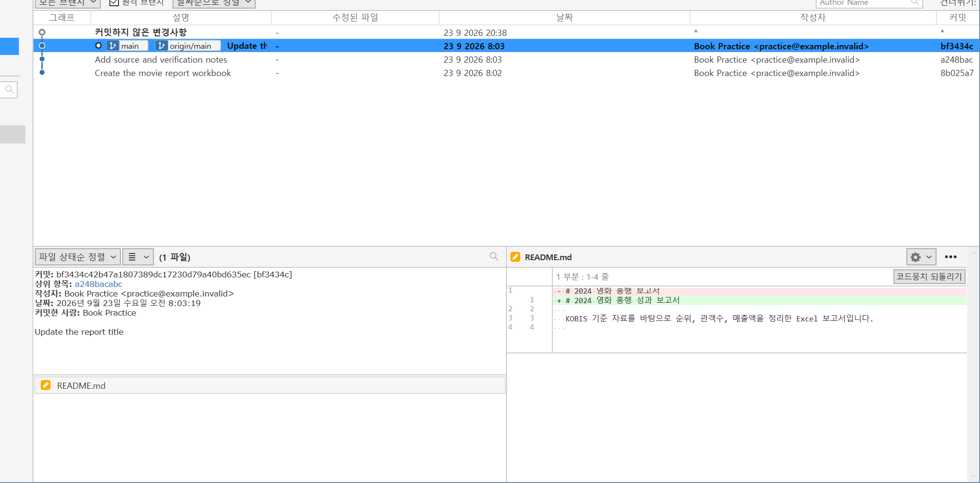
Task: Click the 설명 column header
Action: click(x=181, y=18)
